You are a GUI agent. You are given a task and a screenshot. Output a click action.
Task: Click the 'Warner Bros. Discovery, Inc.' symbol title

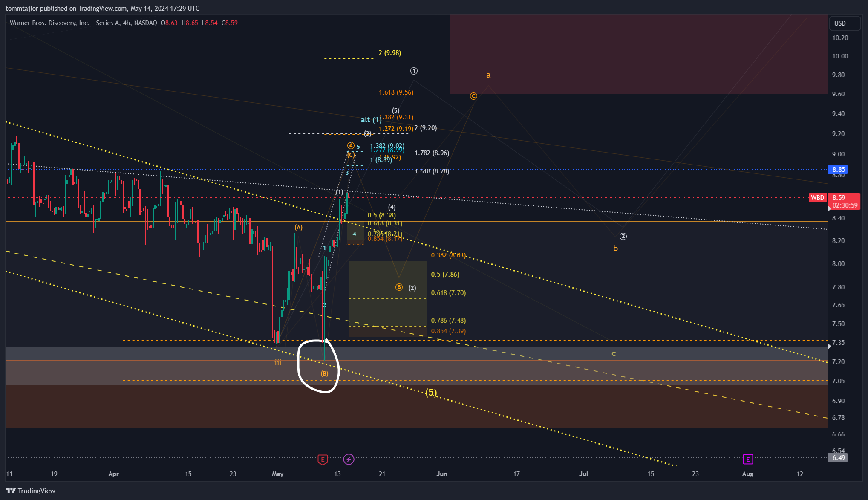(x=49, y=23)
